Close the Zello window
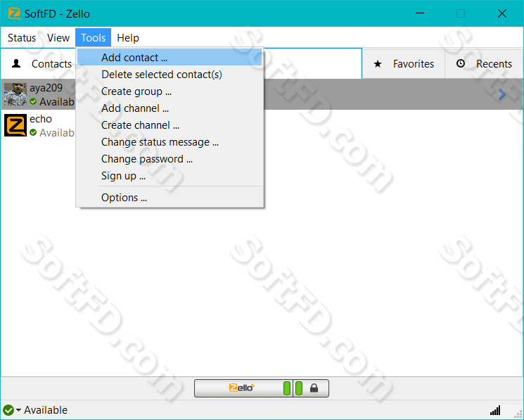The image size is (524, 420). point(502,13)
